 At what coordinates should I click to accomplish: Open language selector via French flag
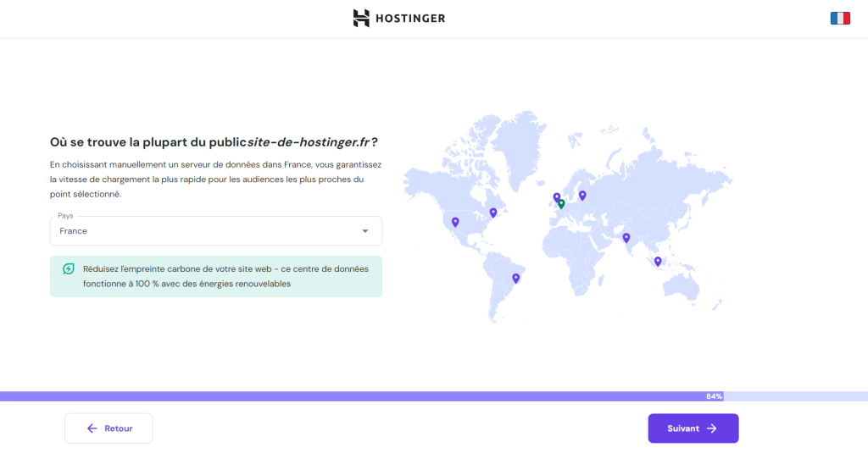pos(839,19)
